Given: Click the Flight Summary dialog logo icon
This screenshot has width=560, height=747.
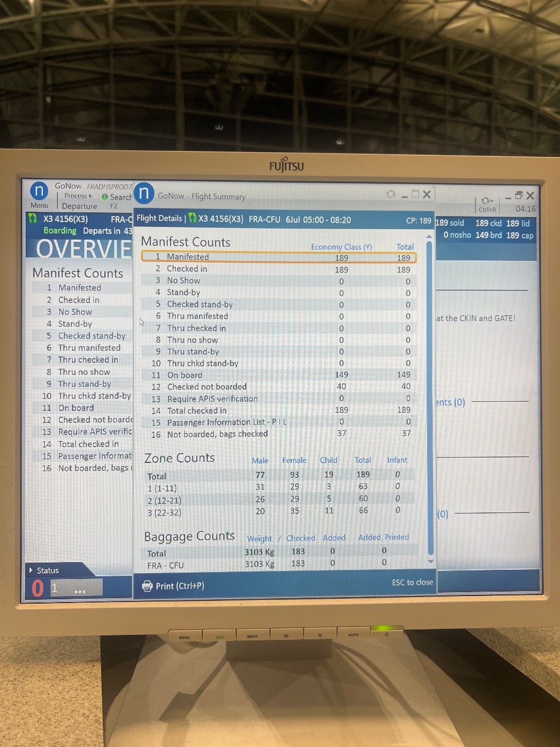Looking at the screenshot, I should (144, 193).
